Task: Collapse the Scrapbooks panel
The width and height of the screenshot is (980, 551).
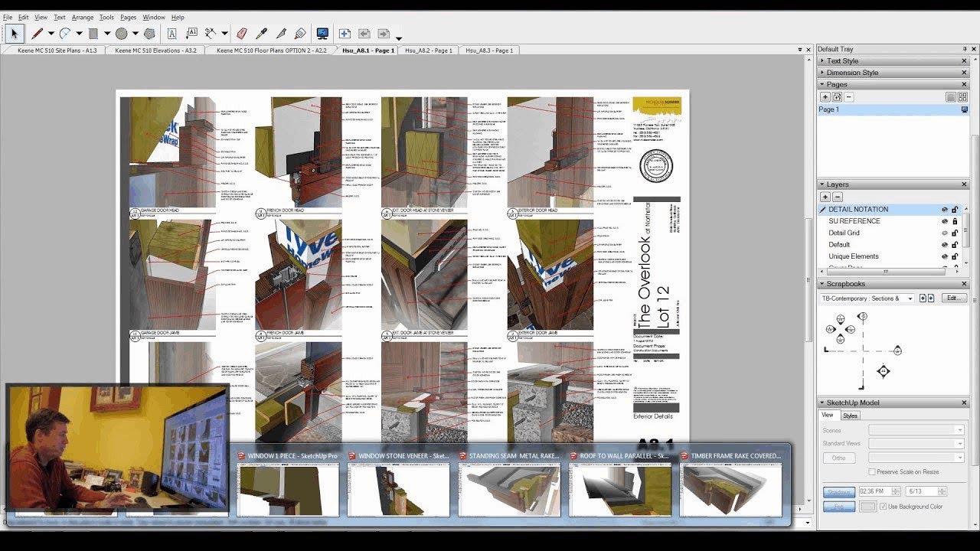Action: tap(822, 284)
